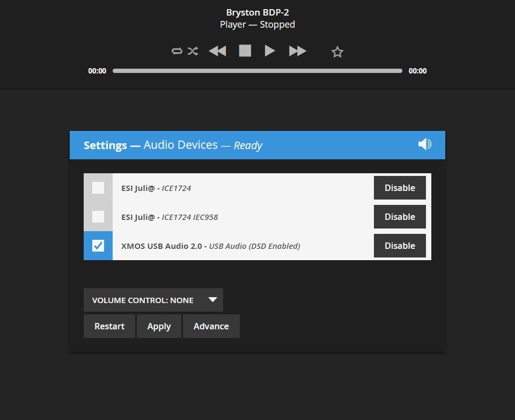Mark the track as favorite with the star

pyautogui.click(x=337, y=52)
